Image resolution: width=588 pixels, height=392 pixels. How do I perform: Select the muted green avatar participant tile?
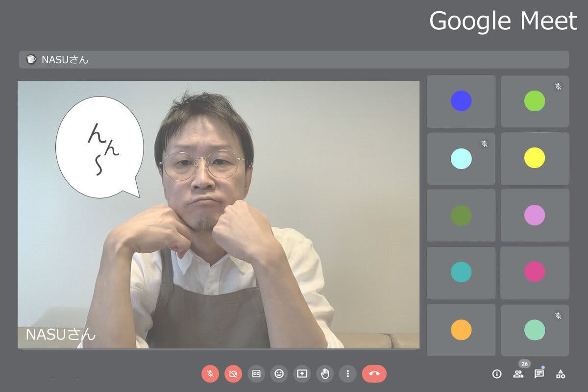point(535,101)
